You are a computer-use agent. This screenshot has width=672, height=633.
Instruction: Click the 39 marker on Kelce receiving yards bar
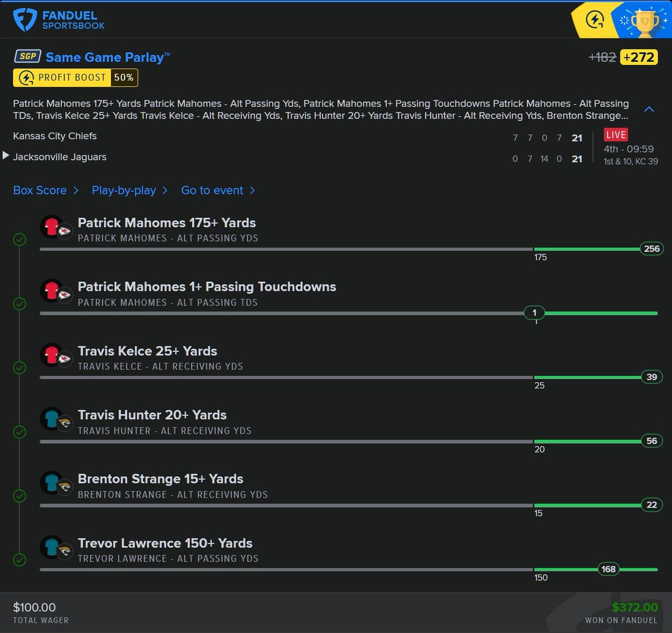point(651,377)
